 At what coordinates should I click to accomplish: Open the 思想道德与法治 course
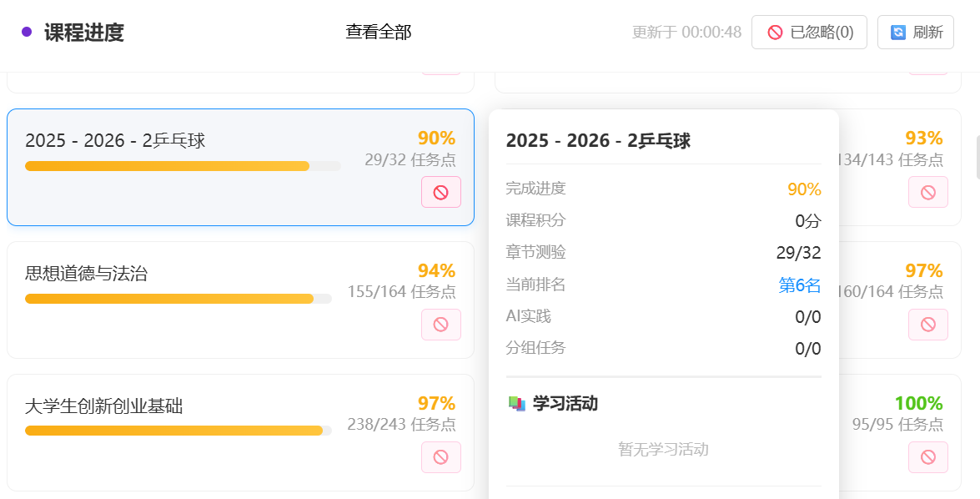pos(87,273)
